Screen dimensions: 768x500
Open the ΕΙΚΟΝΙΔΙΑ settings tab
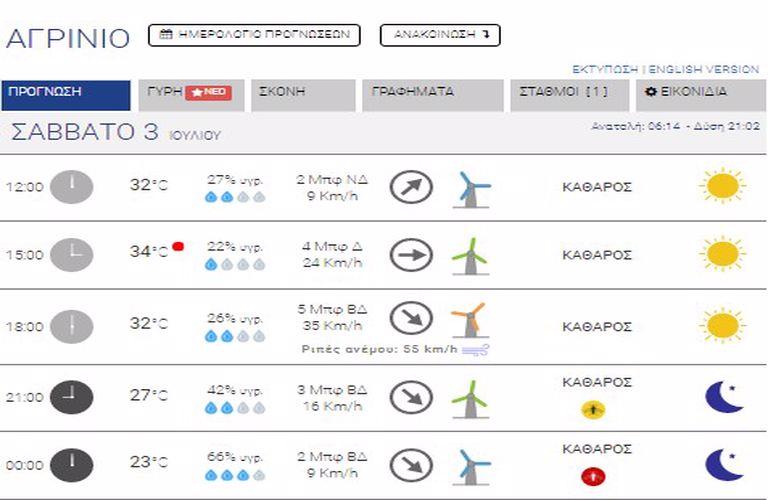(696, 92)
